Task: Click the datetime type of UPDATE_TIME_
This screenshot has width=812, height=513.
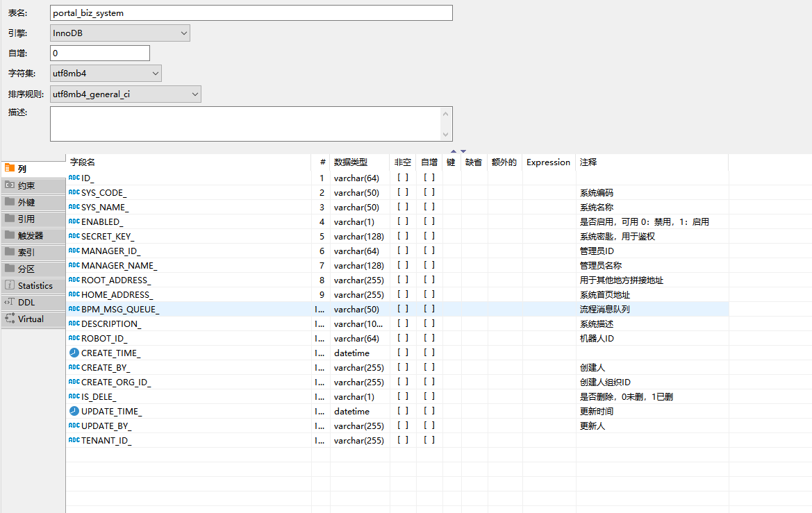Action: 351,411
